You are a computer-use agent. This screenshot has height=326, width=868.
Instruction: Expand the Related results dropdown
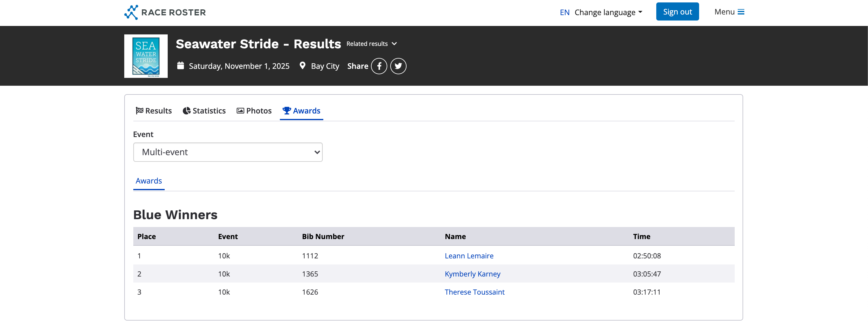coord(371,44)
